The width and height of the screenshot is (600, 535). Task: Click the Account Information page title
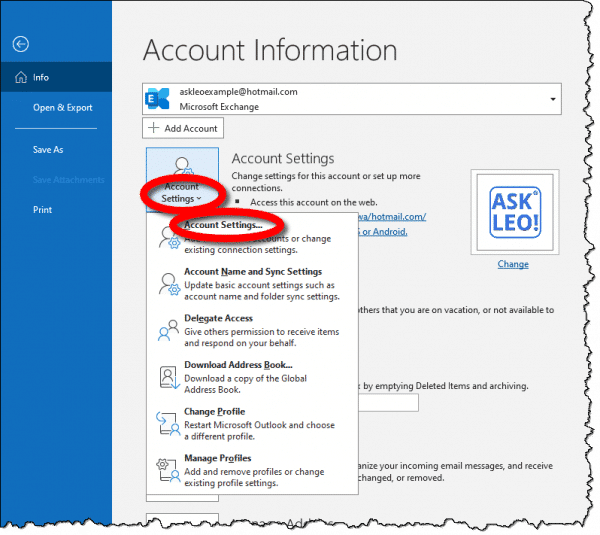point(270,50)
